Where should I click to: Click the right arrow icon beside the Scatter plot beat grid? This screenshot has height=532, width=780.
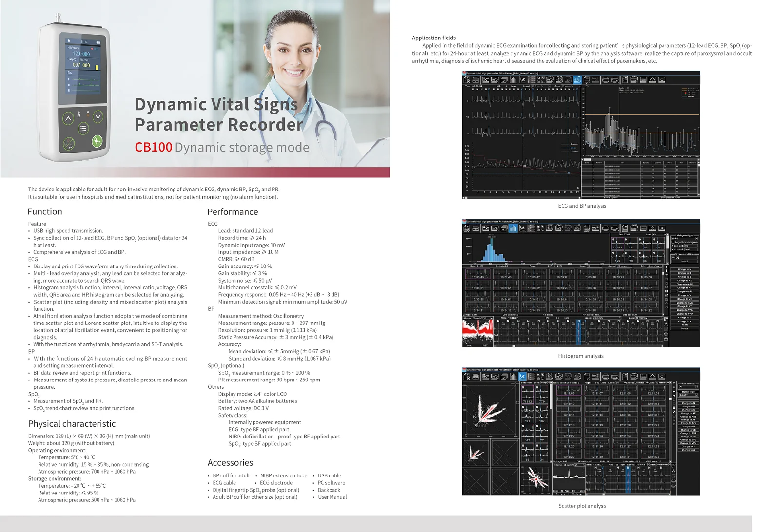point(674,396)
